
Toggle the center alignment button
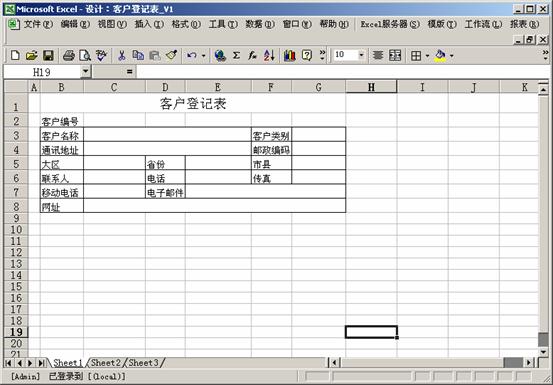coord(378,55)
